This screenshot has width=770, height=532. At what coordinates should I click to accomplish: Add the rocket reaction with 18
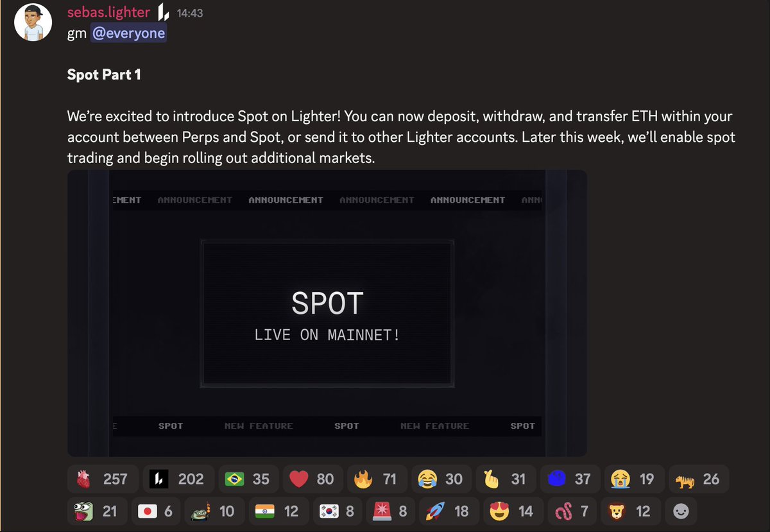coord(449,511)
